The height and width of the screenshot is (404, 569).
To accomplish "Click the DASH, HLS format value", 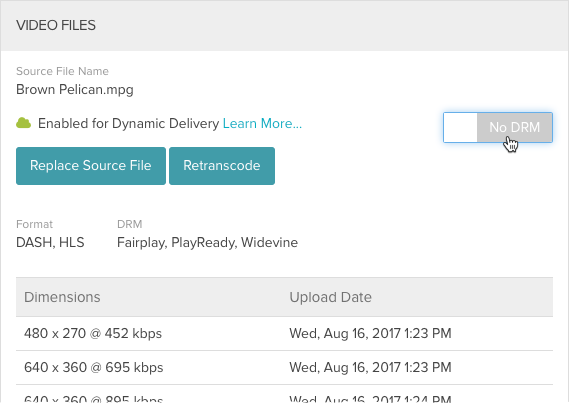I will tap(50, 242).
